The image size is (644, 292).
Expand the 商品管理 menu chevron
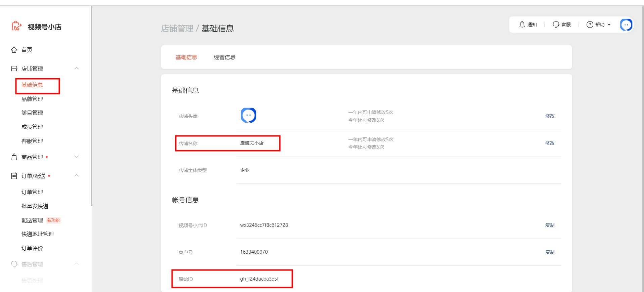coord(77,157)
